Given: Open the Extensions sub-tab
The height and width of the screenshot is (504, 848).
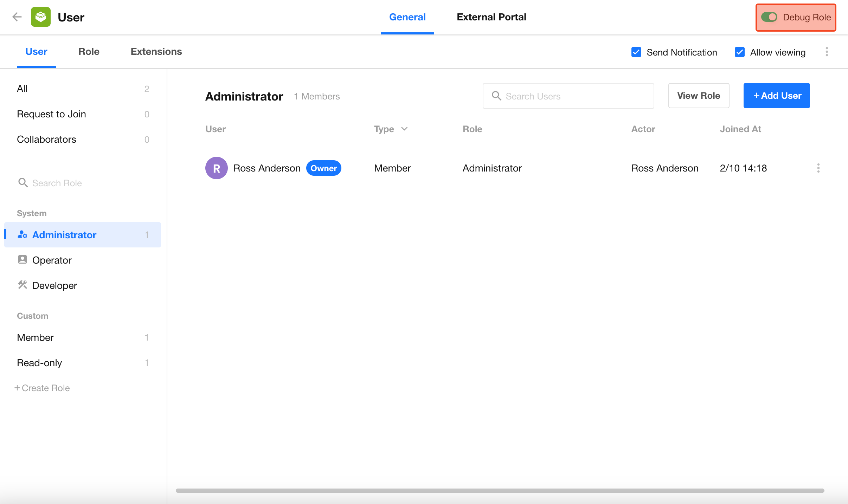Looking at the screenshot, I should tap(156, 52).
